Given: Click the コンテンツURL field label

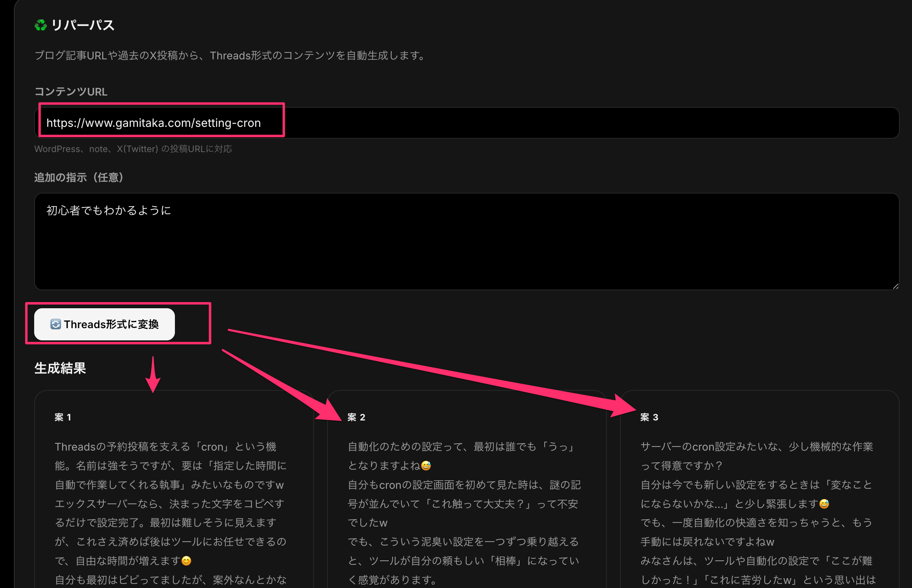Looking at the screenshot, I should [x=71, y=92].
